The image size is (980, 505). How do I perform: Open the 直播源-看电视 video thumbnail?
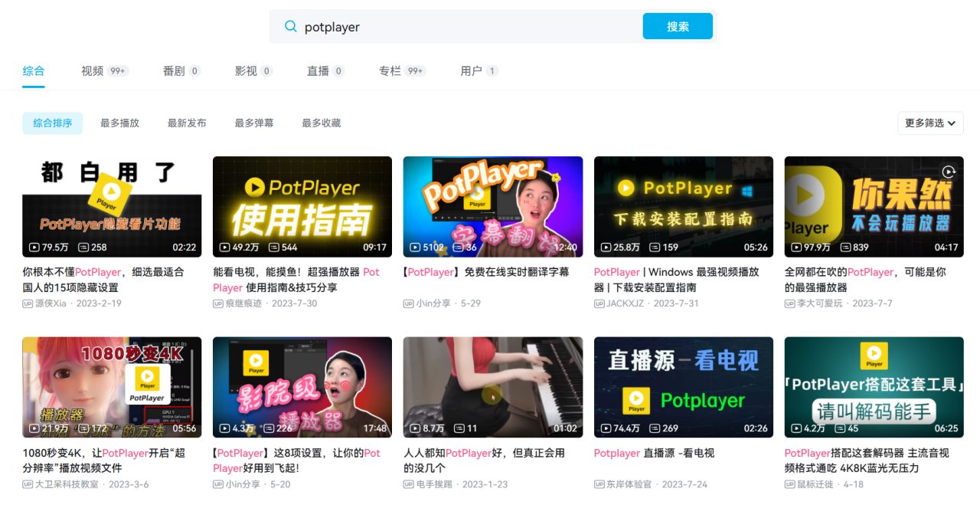684,388
